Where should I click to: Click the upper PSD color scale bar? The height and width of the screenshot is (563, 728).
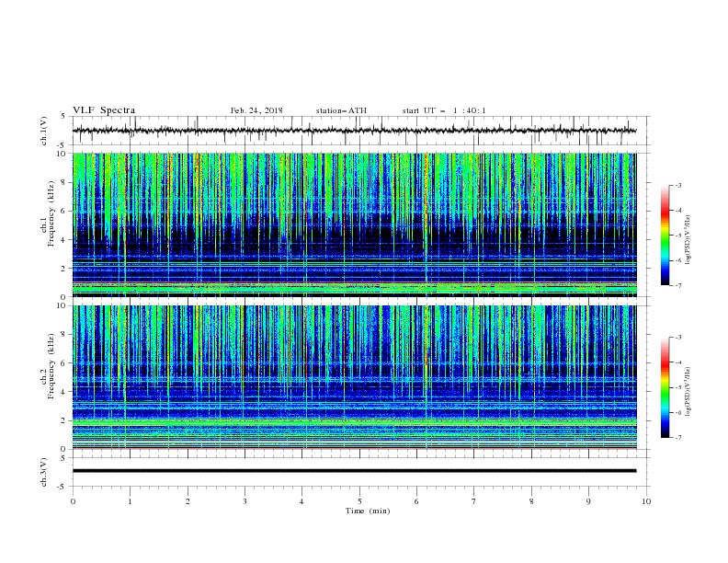(x=665, y=236)
